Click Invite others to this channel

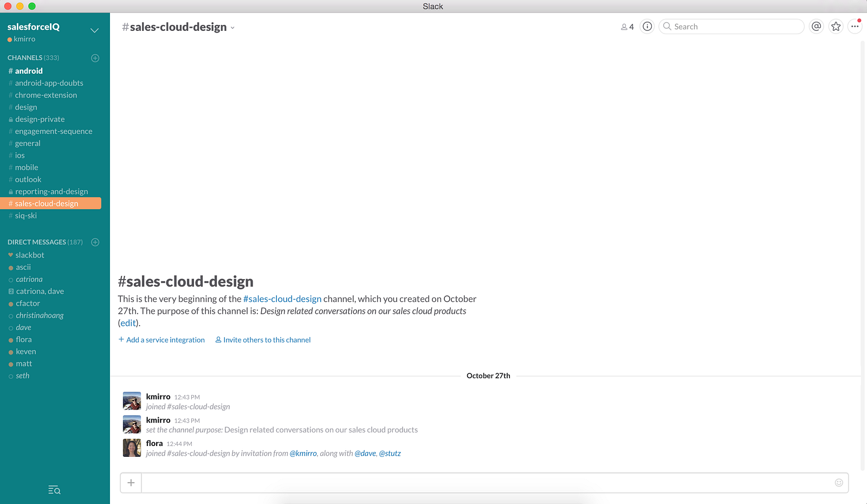pyautogui.click(x=263, y=340)
